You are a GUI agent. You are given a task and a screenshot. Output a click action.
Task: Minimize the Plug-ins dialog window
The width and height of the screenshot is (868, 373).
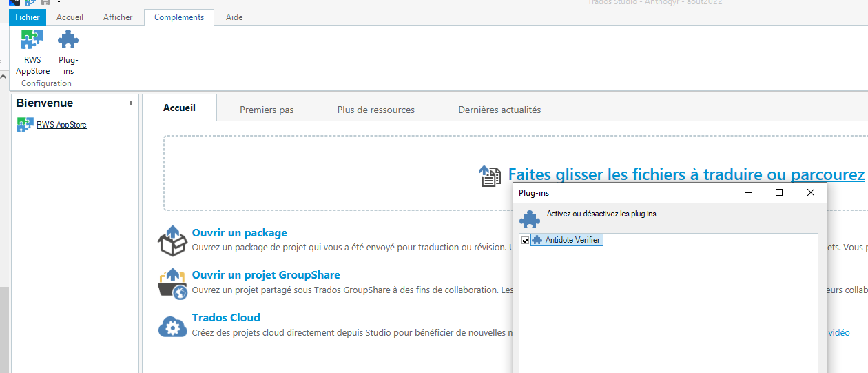748,193
